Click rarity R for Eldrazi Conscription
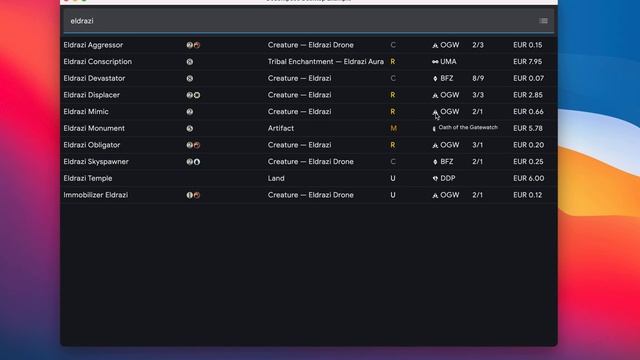Screen dimensions: 640x360 (393, 62)
